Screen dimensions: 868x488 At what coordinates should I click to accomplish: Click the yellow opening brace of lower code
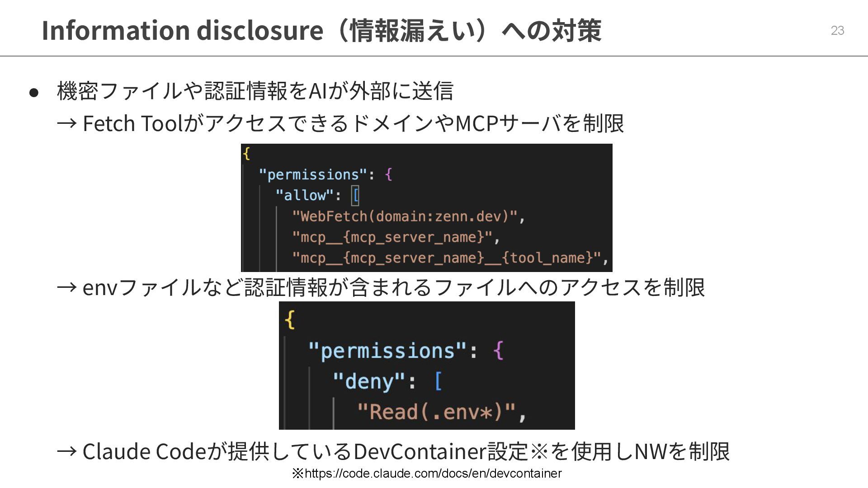pos(290,320)
